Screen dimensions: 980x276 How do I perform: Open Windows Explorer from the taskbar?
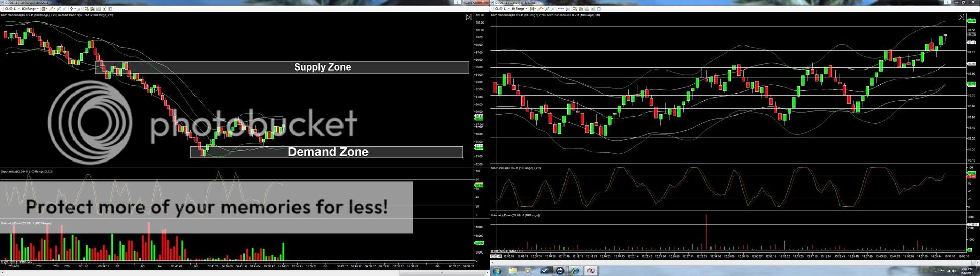512,271
